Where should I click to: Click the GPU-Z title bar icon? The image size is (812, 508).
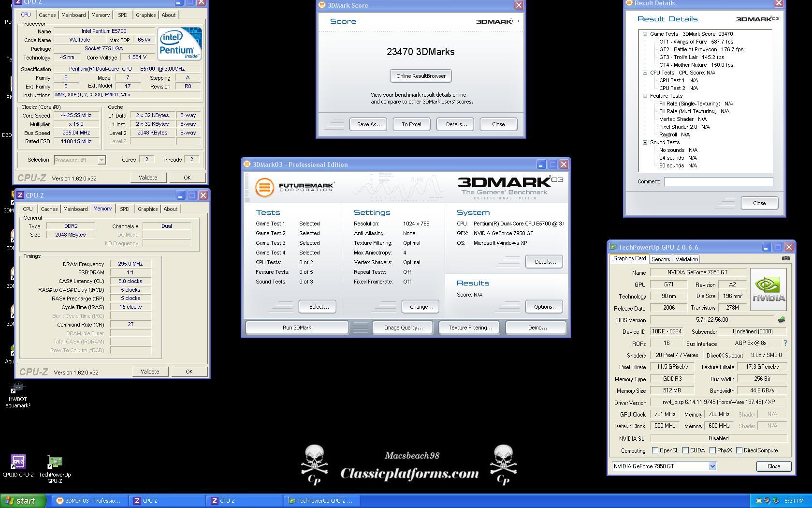(613, 247)
